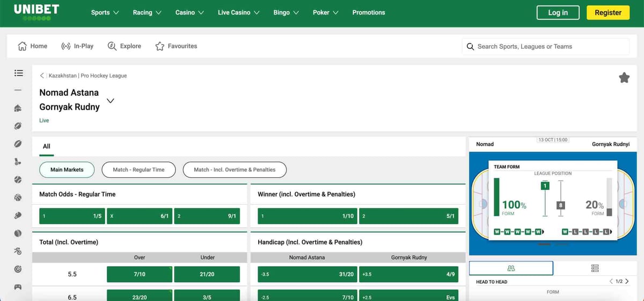
Task: Click the Team Form widget card
Action: (x=553, y=202)
